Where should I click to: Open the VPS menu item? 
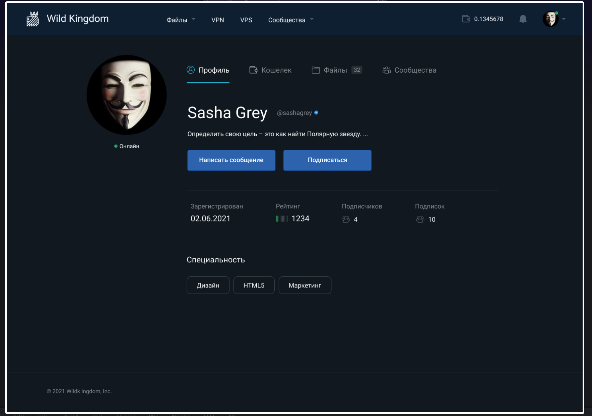(x=246, y=20)
